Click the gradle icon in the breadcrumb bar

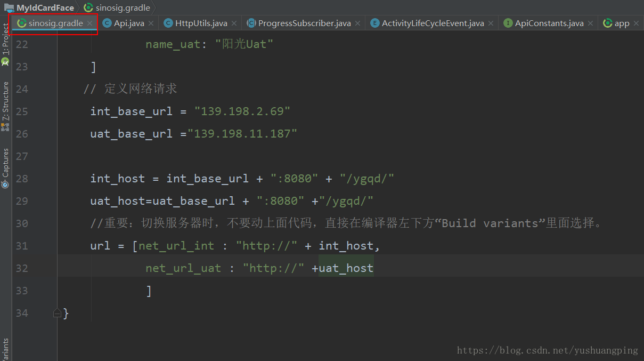coord(88,7)
